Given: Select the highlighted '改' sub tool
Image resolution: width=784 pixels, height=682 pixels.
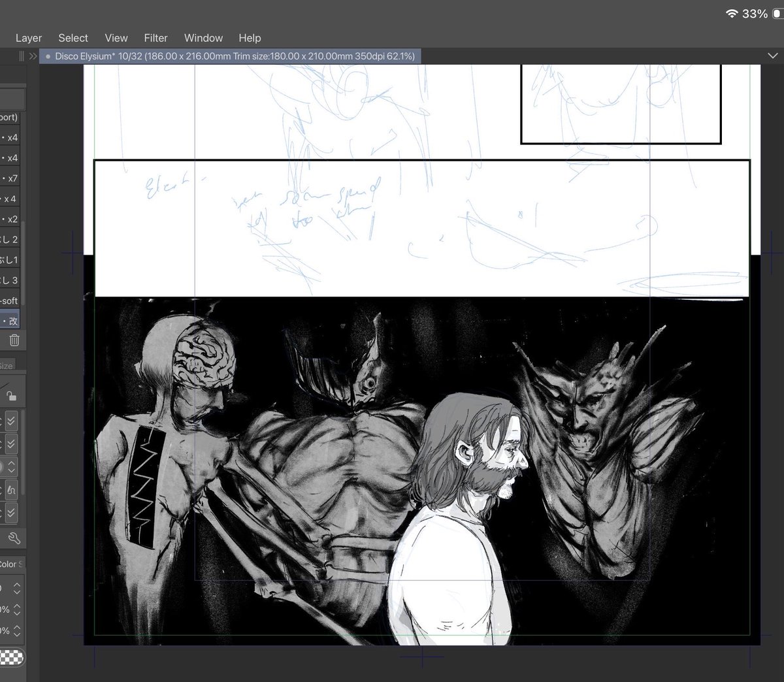Looking at the screenshot, I should [10, 321].
